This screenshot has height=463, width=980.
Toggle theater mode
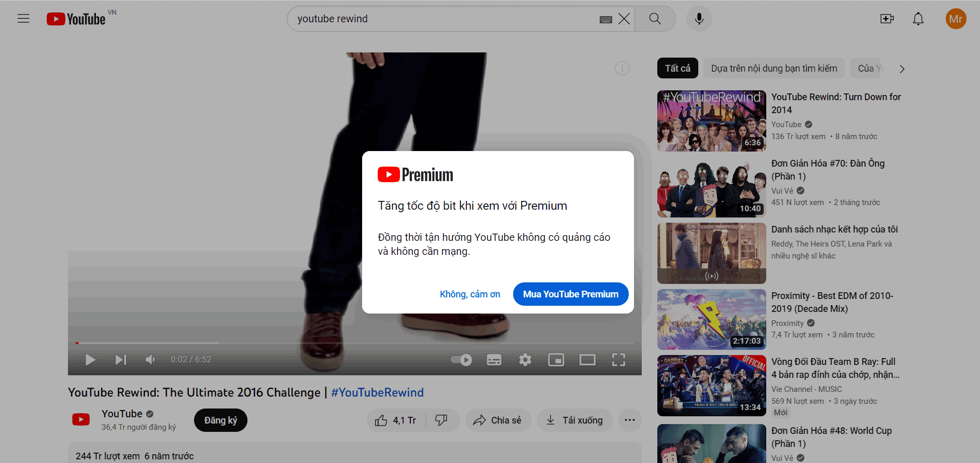tap(587, 360)
